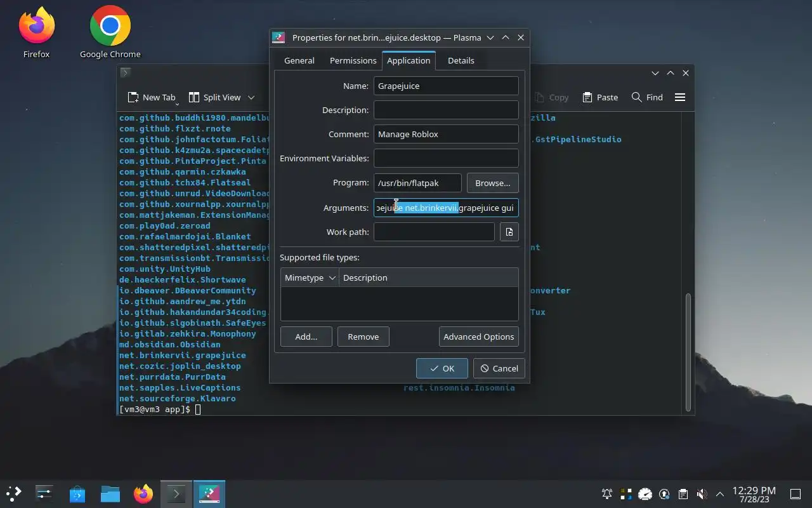812x508 pixels.
Task: Show hidden system tray icons
Action: tap(720, 494)
